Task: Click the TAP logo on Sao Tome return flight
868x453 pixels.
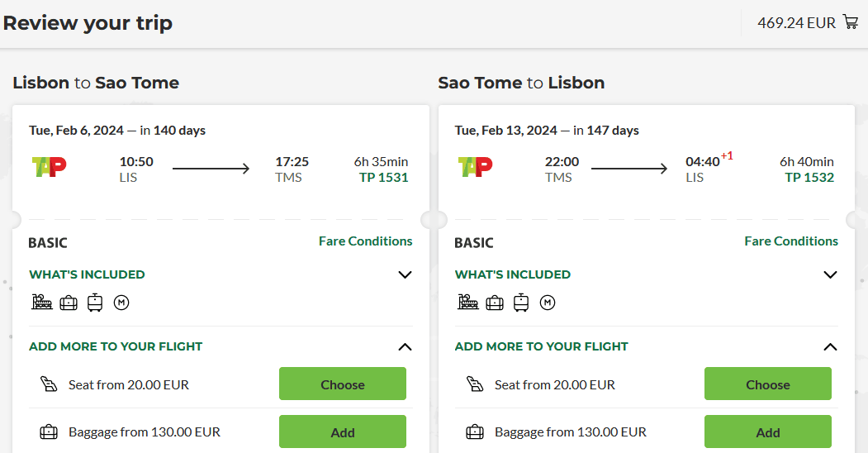Action: click(475, 167)
